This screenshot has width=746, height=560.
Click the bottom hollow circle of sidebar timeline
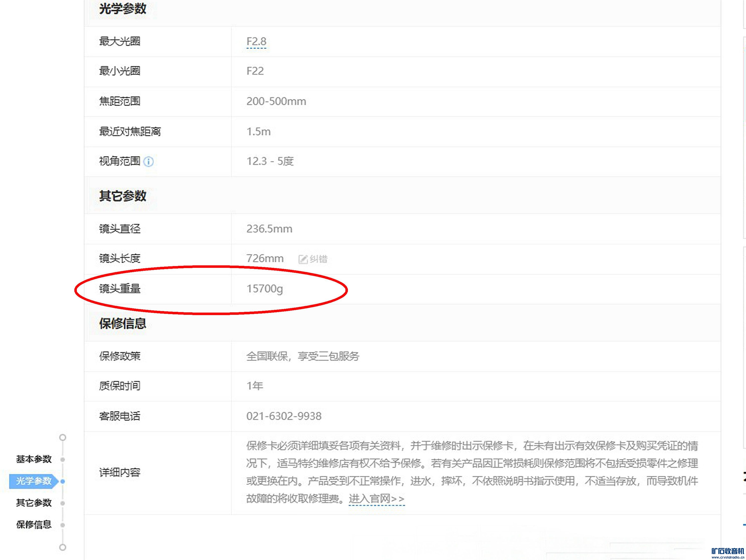62,547
